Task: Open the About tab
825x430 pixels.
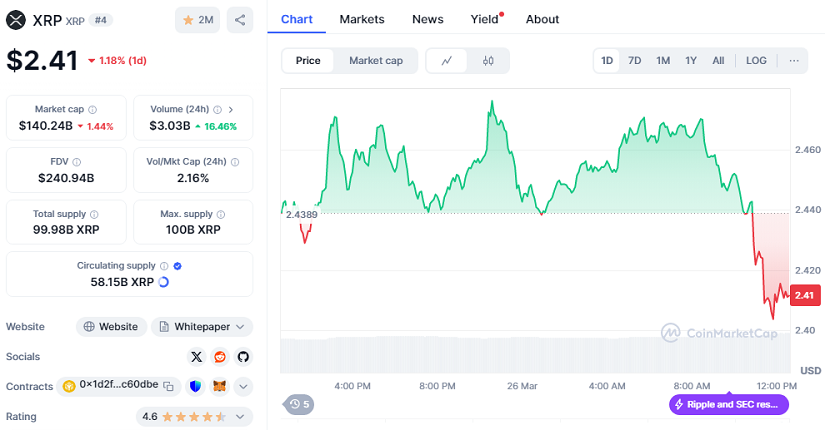Action: point(542,19)
